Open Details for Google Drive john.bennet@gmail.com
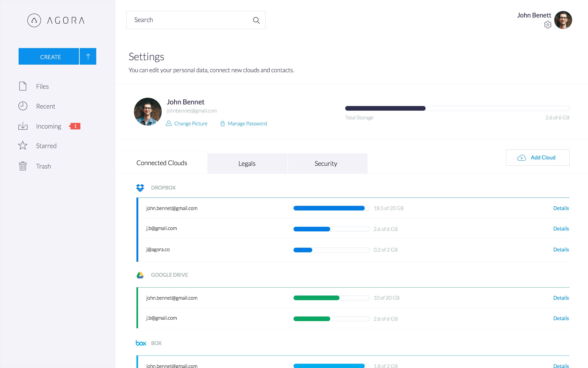Viewport: 588px width, 368px height. click(x=561, y=298)
